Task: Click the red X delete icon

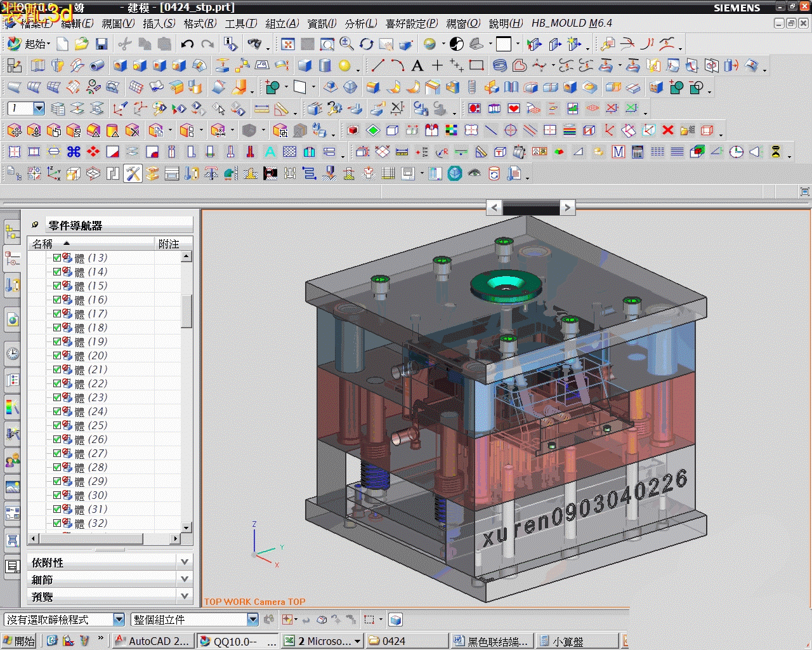Action: pos(667,130)
